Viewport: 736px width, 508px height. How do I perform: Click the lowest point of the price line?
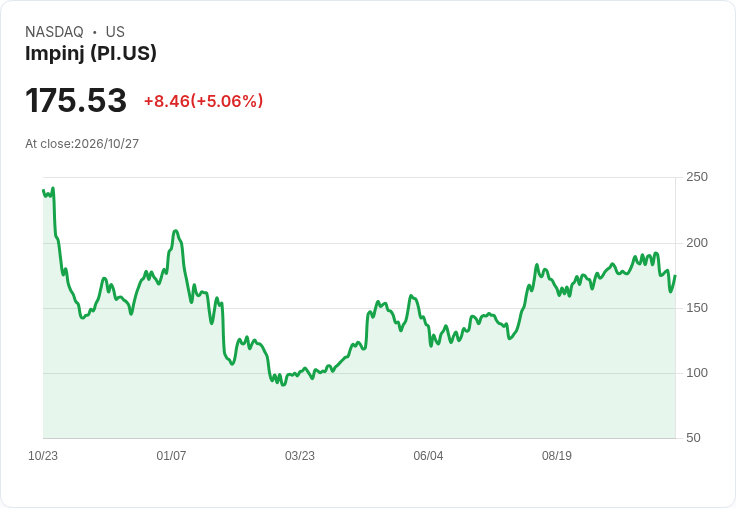coord(283,385)
